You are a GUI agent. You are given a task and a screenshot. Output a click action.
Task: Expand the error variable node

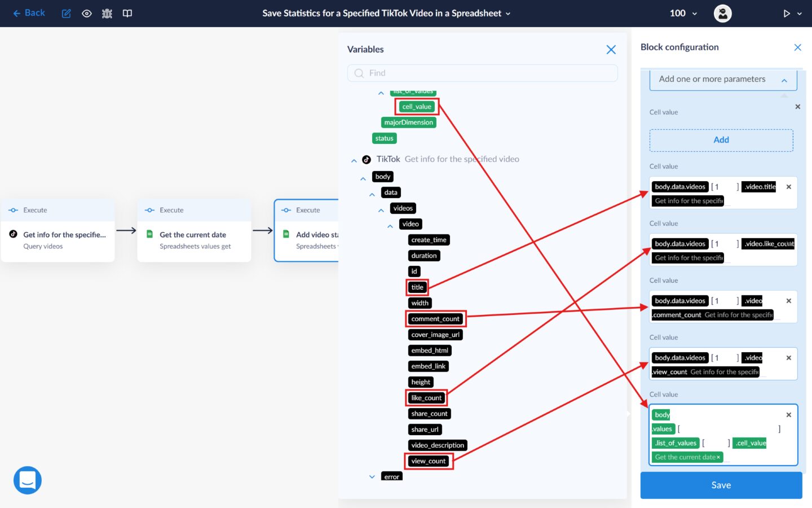point(372,477)
